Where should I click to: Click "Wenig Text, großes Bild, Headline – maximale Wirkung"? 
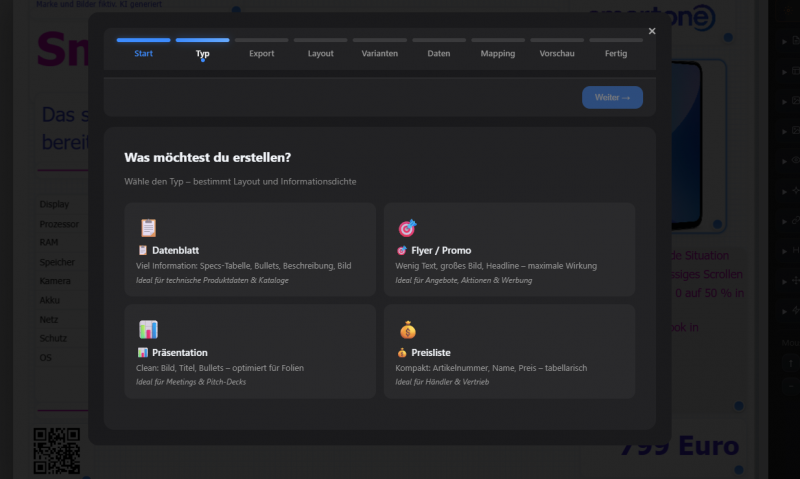click(496, 266)
